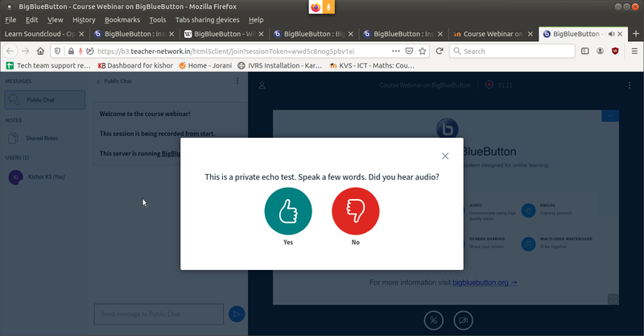Open a new browser tab
This screenshot has height=336, width=644.
pos(636,34)
